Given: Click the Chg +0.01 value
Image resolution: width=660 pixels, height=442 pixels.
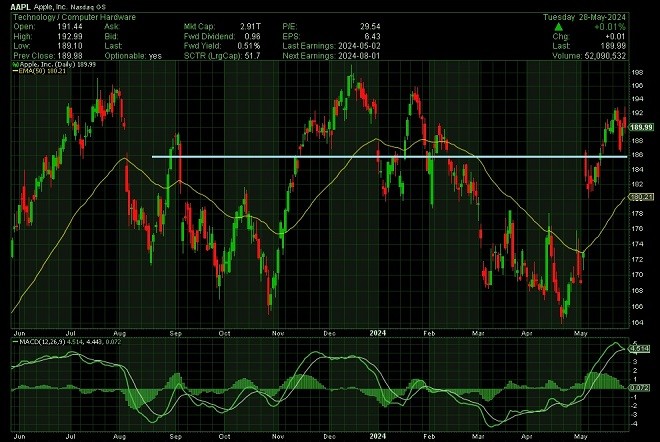Looking at the screenshot, I should tap(615, 37).
